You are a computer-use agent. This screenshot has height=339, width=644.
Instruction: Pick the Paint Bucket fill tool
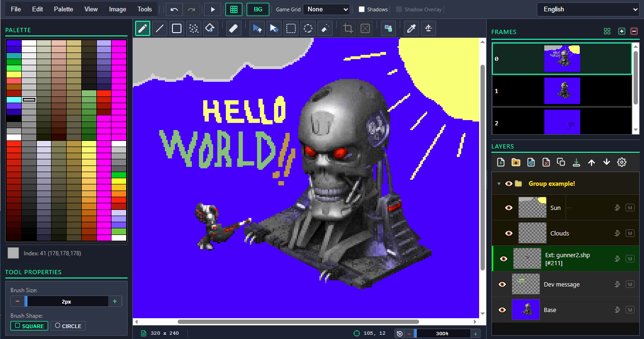point(210,28)
